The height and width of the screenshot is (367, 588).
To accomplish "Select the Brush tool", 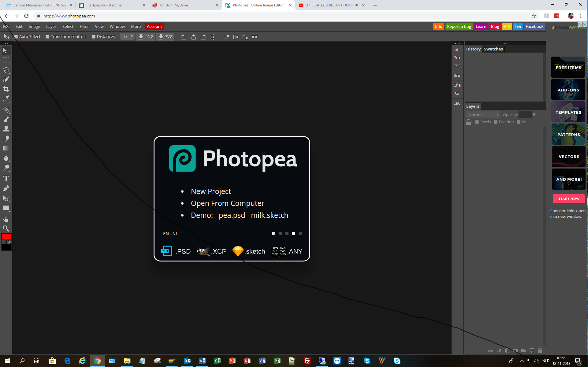I will coord(6,119).
